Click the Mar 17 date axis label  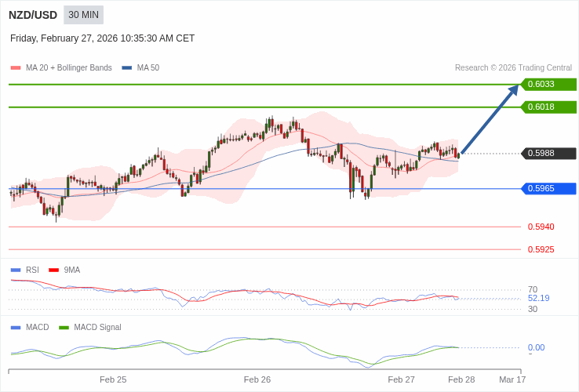click(512, 379)
